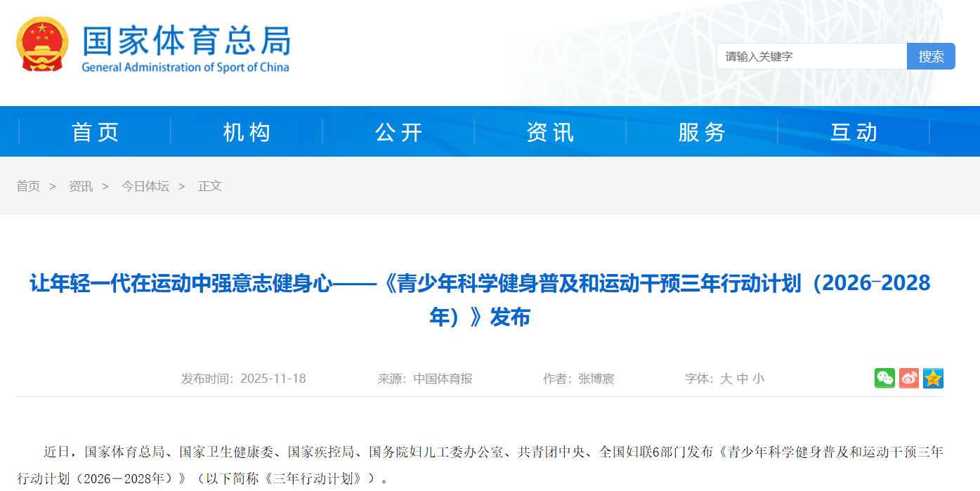
Task: Click 首页 in the breadcrumb trail
Action: pyautogui.click(x=28, y=186)
